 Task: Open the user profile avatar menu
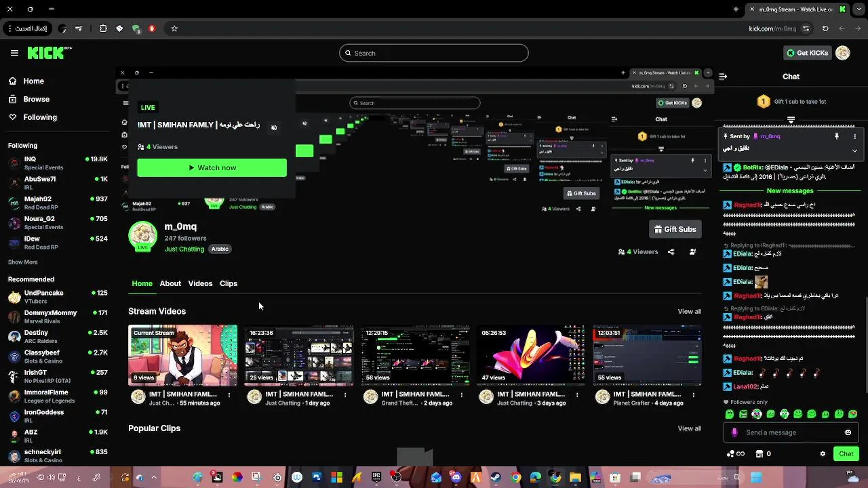[843, 53]
